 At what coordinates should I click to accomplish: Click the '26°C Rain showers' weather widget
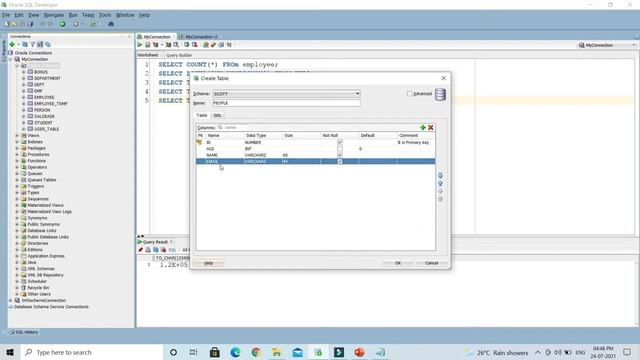coord(498,352)
